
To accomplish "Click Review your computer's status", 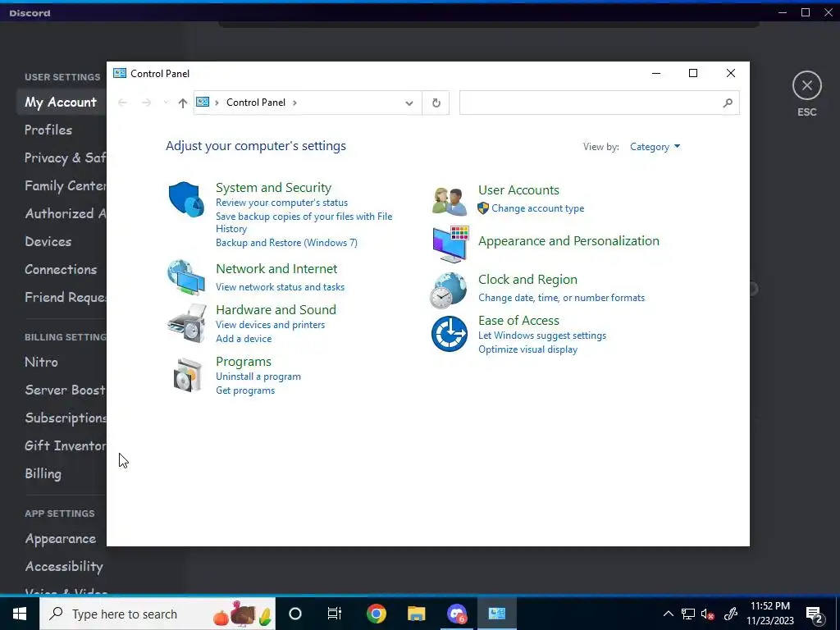I will pyautogui.click(x=282, y=203).
